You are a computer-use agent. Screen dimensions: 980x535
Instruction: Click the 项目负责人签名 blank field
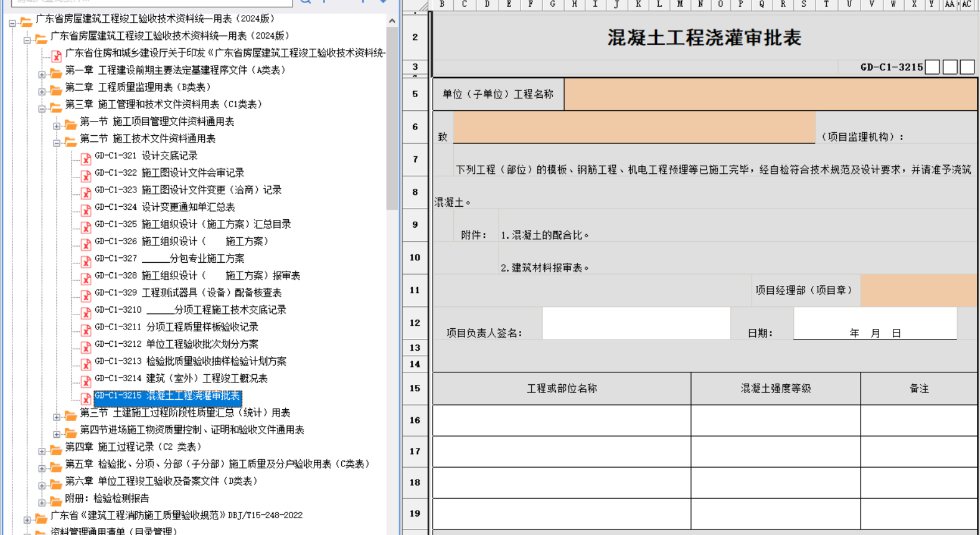tap(636, 323)
